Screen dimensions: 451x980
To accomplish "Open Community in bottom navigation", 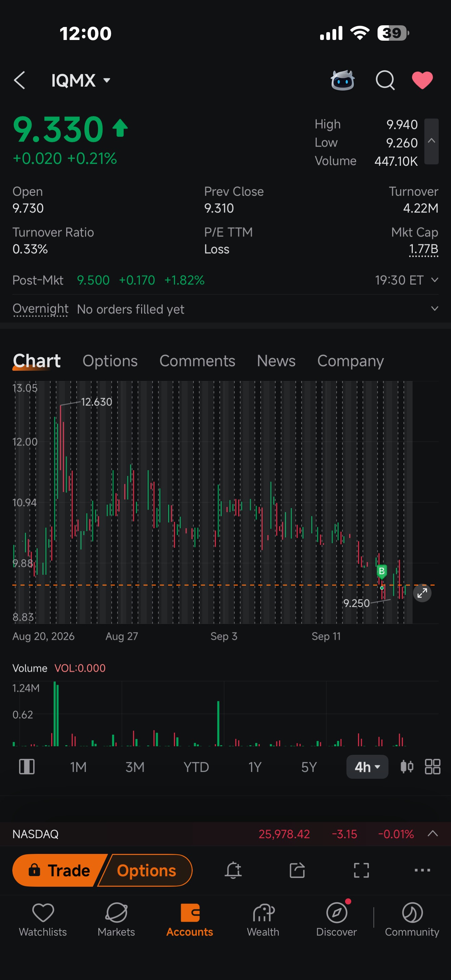I will 412,920.
